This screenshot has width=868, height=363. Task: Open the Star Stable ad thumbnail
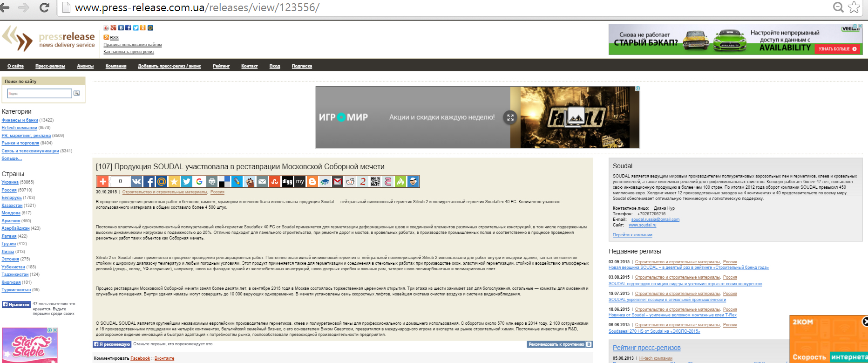point(29,345)
